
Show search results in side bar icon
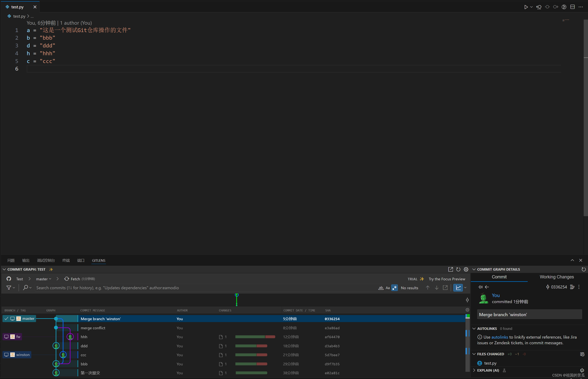445,288
